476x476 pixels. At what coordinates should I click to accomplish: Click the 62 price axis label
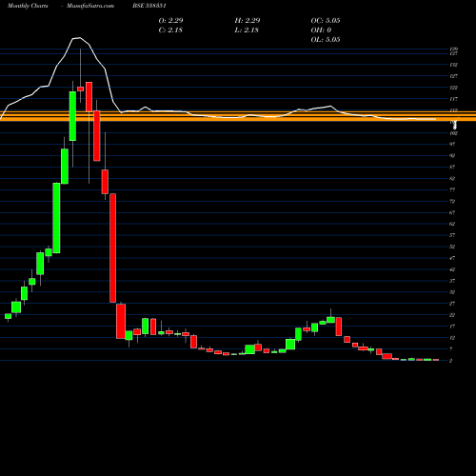click(452, 224)
